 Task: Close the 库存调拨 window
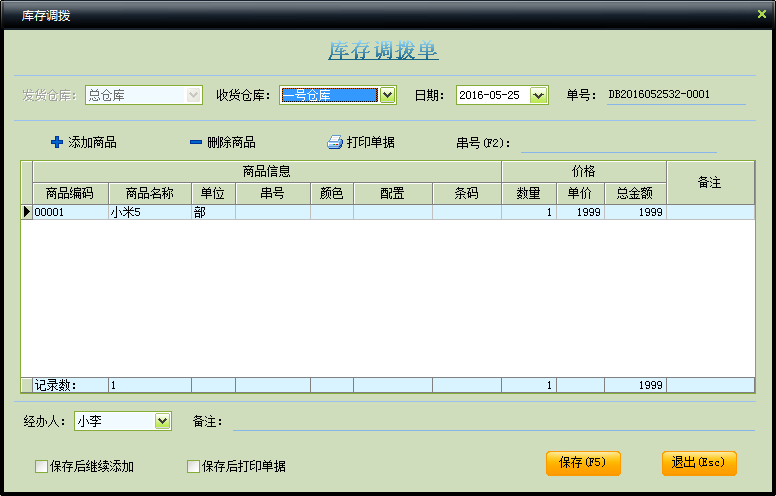[x=762, y=14]
